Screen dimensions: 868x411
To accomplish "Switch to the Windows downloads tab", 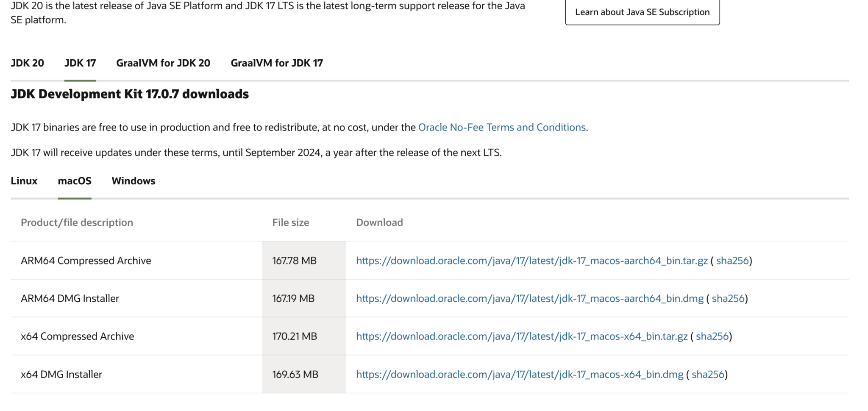I will [x=133, y=181].
